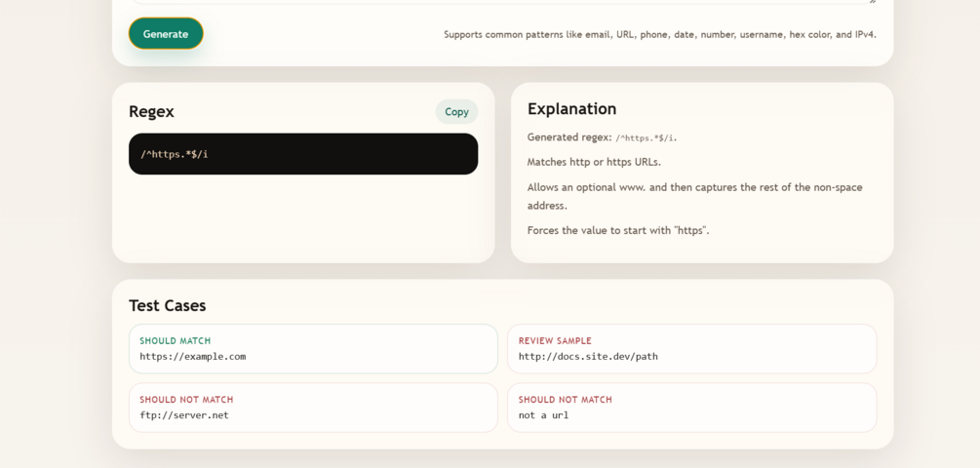
Task: Click the 'Allows an optional www.' explanation paragraph
Action: point(694,196)
